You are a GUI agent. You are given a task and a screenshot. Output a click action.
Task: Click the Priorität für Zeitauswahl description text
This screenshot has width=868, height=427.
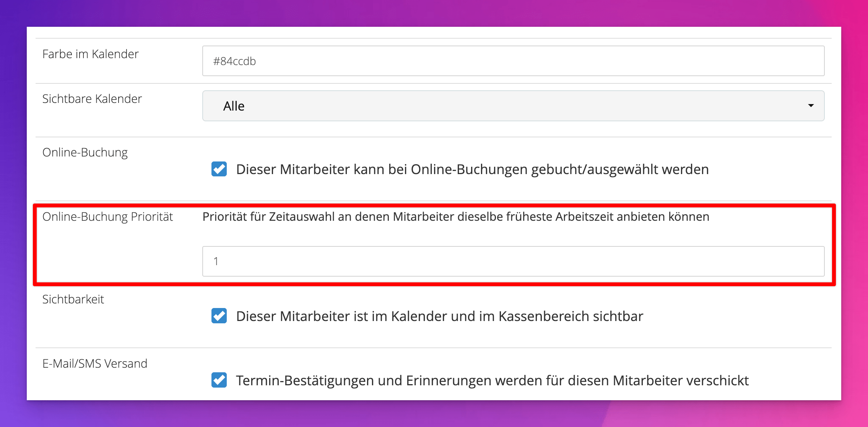(455, 217)
